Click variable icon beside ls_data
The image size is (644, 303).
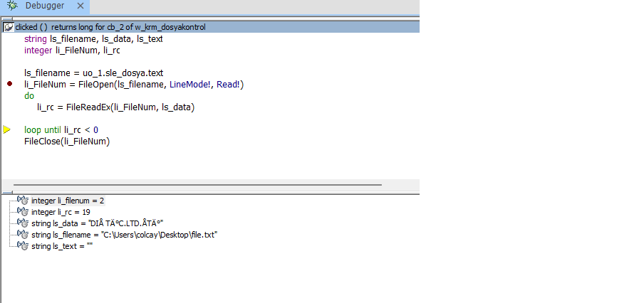[x=22, y=223]
